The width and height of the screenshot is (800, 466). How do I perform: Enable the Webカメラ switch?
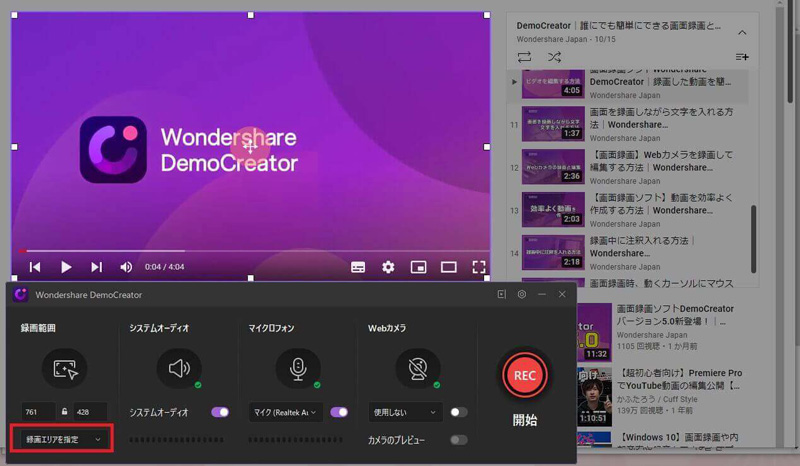coord(459,412)
